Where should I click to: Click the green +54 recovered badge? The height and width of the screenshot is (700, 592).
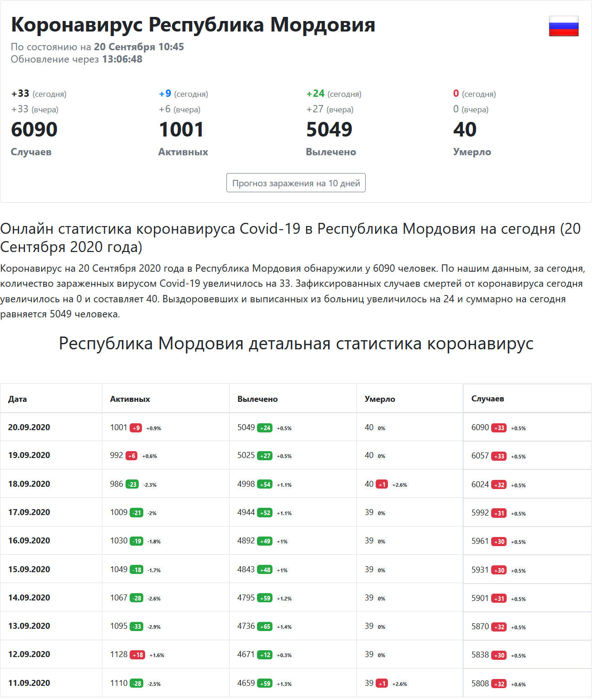pyautogui.click(x=265, y=484)
